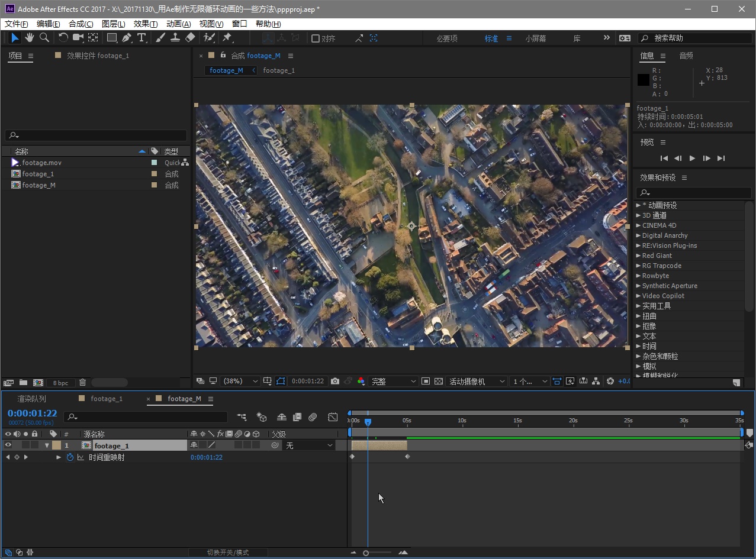Select the Puppet Pin tool
This screenshot has height=559, width=756.
(227, 38)
